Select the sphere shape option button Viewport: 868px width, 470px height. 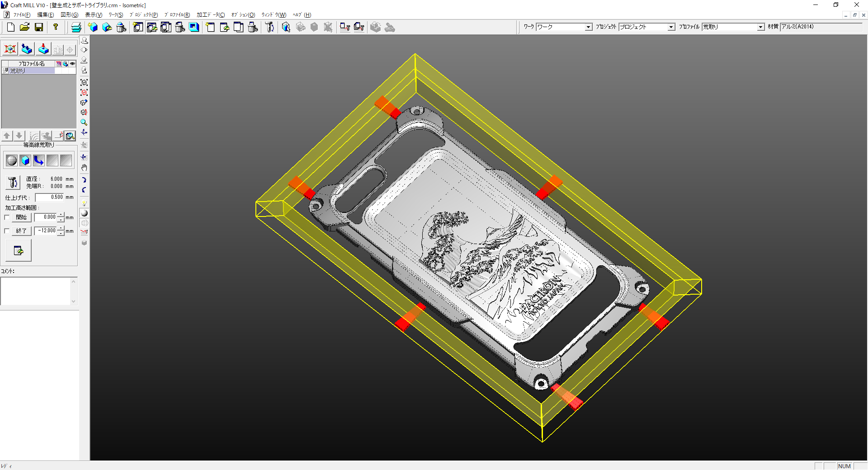click(x=12, y=160)
